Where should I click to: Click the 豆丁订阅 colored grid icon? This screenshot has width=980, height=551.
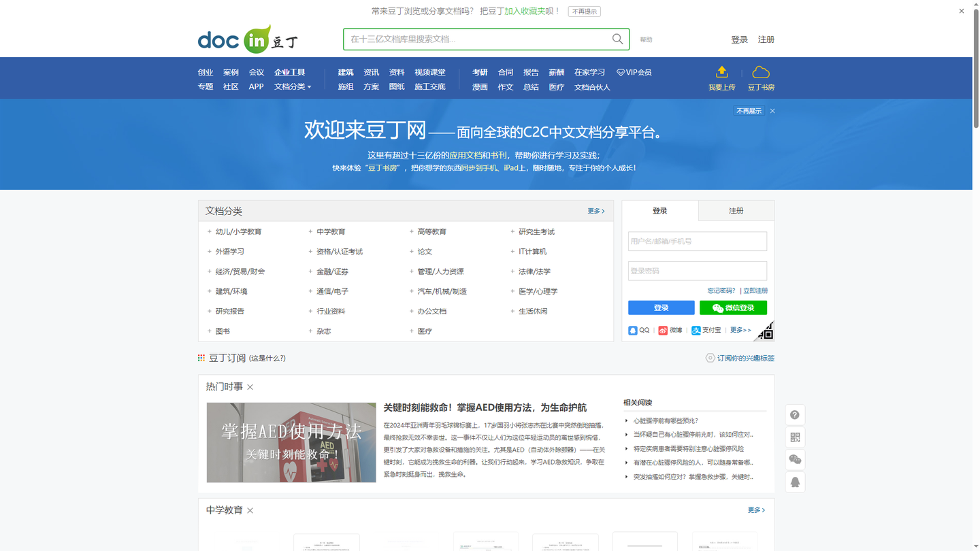pyautogui.click(x=201, y=358)
